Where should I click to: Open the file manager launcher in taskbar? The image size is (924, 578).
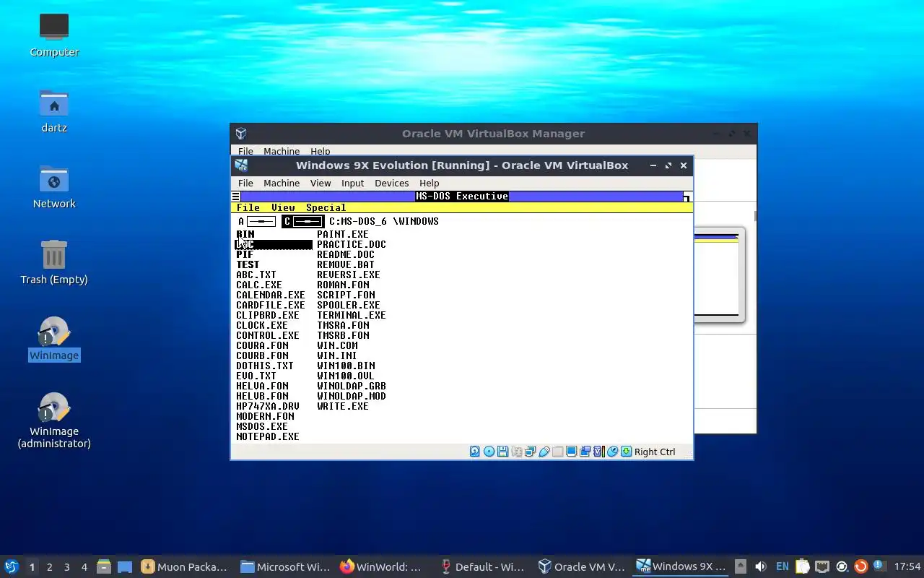(103, 567)
